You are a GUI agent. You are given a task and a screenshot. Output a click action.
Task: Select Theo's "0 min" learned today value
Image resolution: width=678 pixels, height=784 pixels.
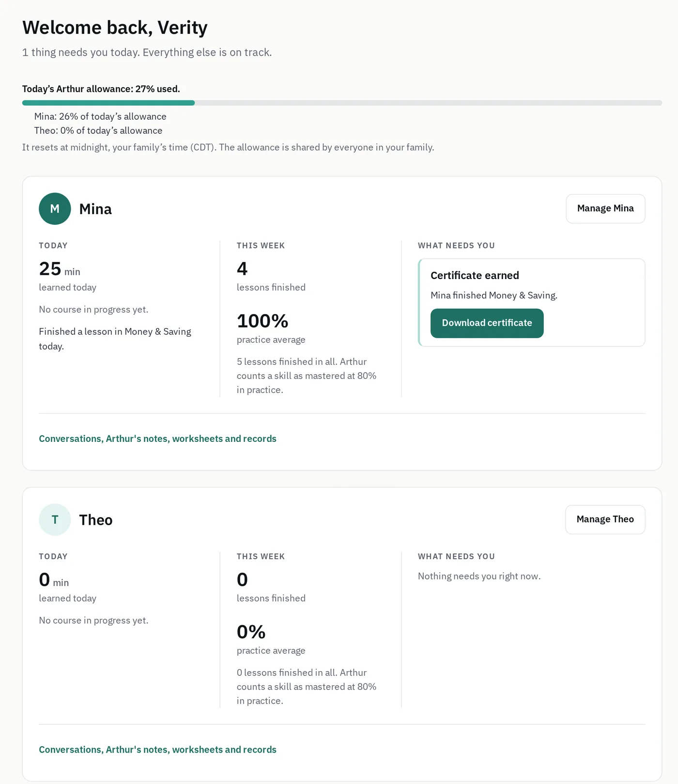click(54, 580)
